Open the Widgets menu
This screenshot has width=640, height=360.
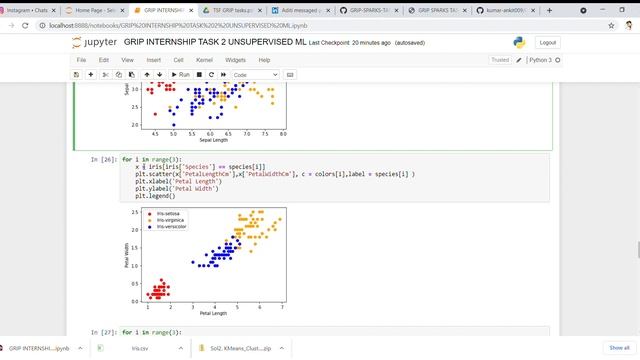point(236,60)
